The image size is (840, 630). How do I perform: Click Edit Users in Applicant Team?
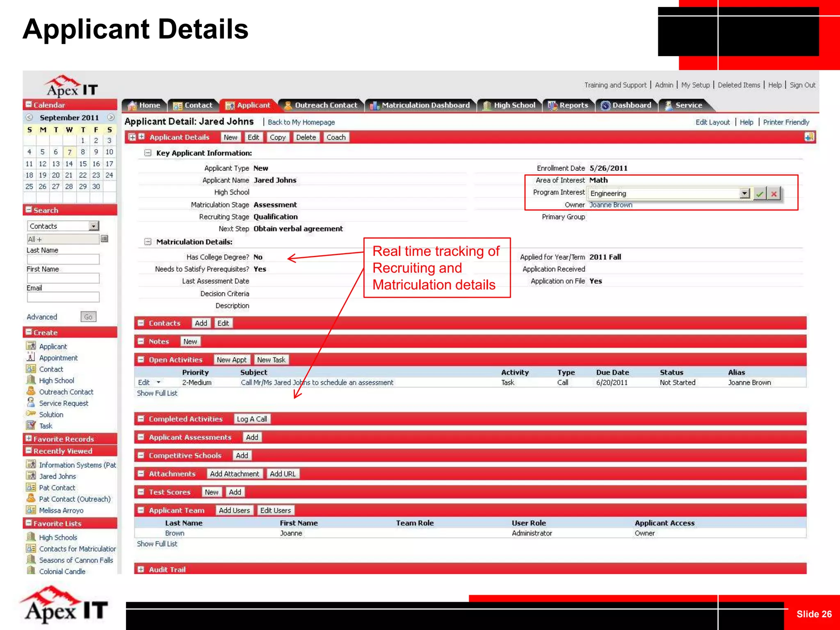click(275, 510)
